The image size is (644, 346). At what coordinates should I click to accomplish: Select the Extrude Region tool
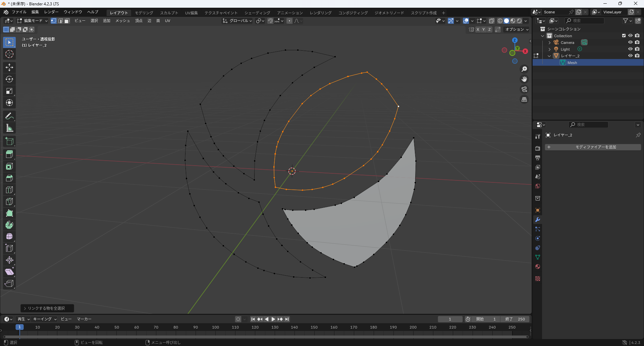9,154
